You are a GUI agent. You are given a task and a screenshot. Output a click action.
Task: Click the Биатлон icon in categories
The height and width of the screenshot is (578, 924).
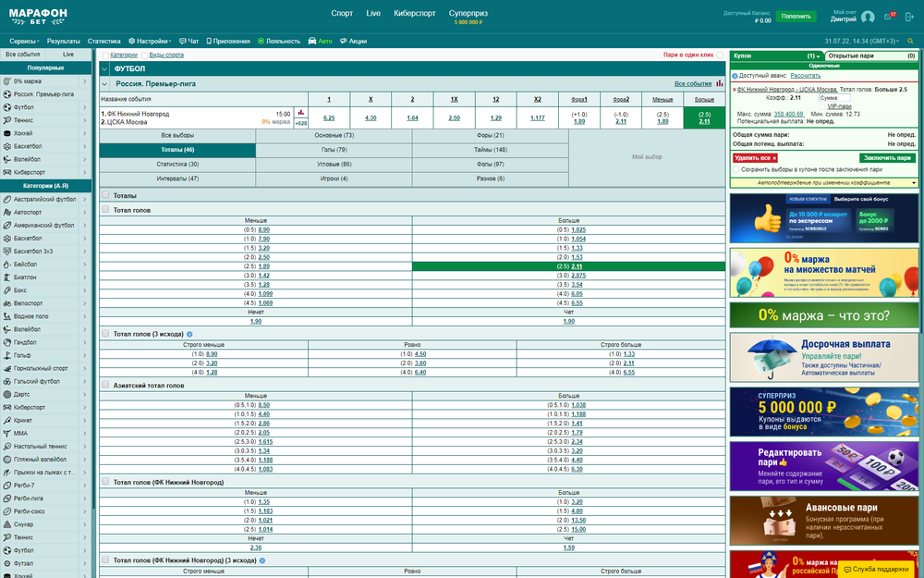(7, 277)
